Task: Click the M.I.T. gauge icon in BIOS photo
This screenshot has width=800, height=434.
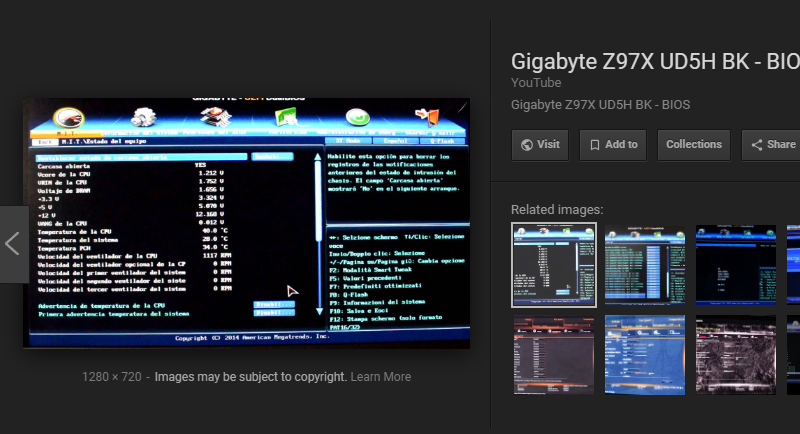Action: 68,119
